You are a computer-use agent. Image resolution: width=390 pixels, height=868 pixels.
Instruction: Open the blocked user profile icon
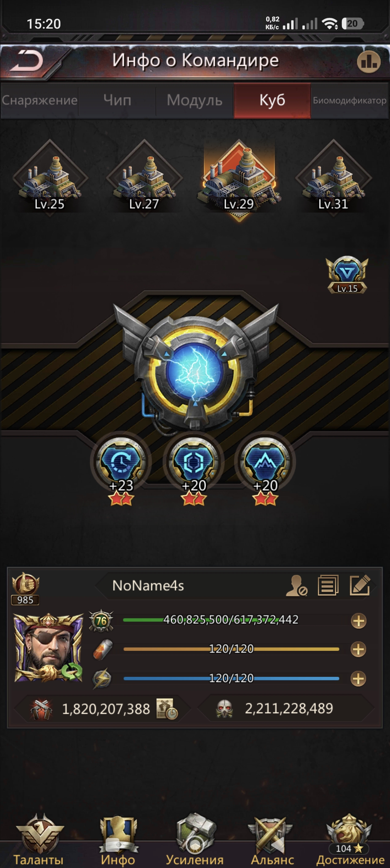tap(296, 585)
